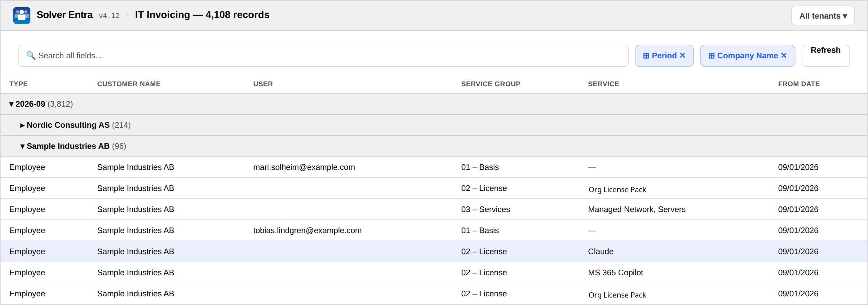The image size is (868, 305).
Task: Remove the Period grouping chip via X
Action: pyautogui.click(x=683, y=55)
